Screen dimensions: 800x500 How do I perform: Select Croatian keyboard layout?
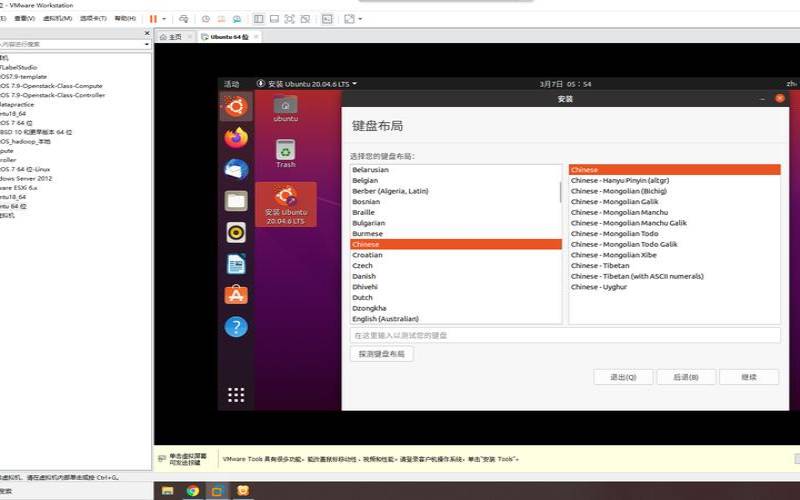pos(456,255)
